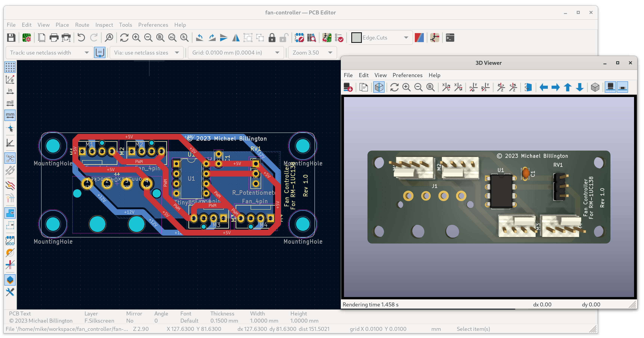Toggle grid dot display
The width and height of the screenshot is (644, 338).
click(10, 67)
